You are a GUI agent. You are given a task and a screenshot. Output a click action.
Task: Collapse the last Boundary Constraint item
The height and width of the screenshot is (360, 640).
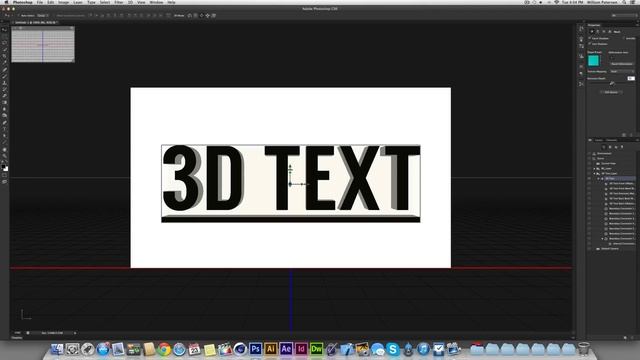coord(602,238)
